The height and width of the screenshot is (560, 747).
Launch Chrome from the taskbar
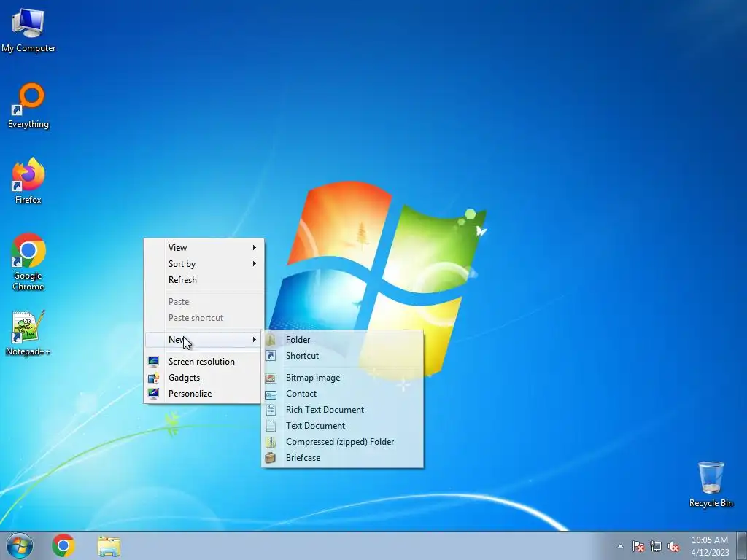[x=63, y=545]
